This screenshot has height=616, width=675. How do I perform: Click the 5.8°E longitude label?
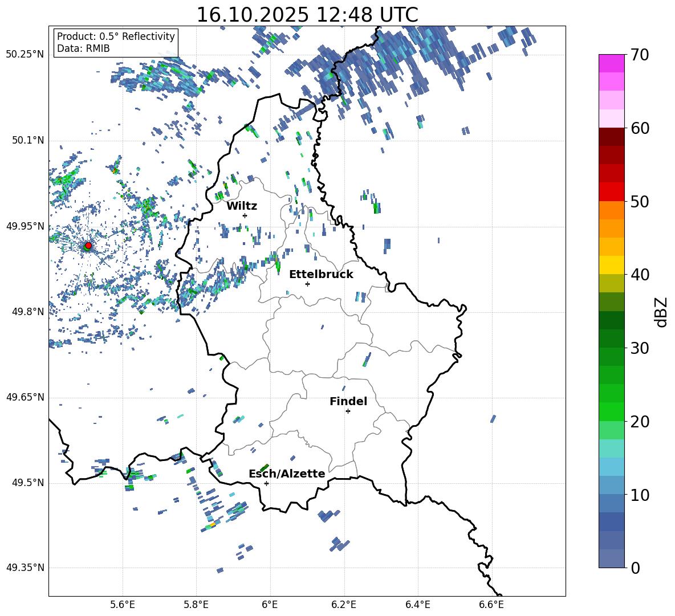[196, 605]
